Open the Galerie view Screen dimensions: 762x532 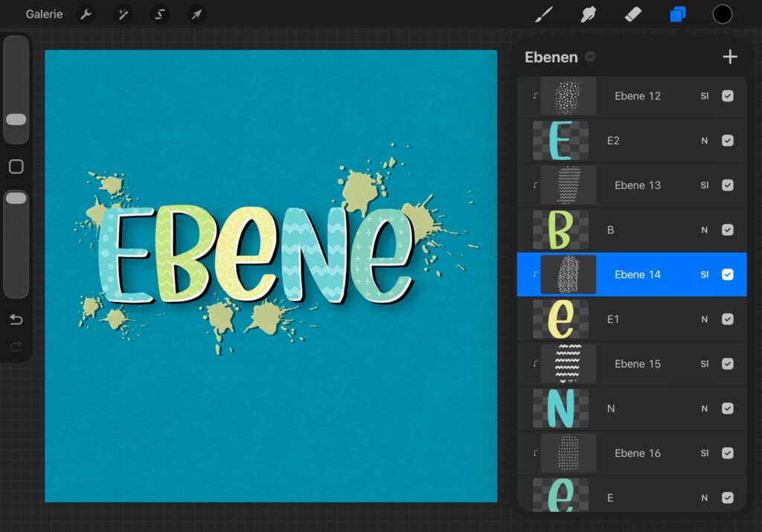(x=44, y=14)
